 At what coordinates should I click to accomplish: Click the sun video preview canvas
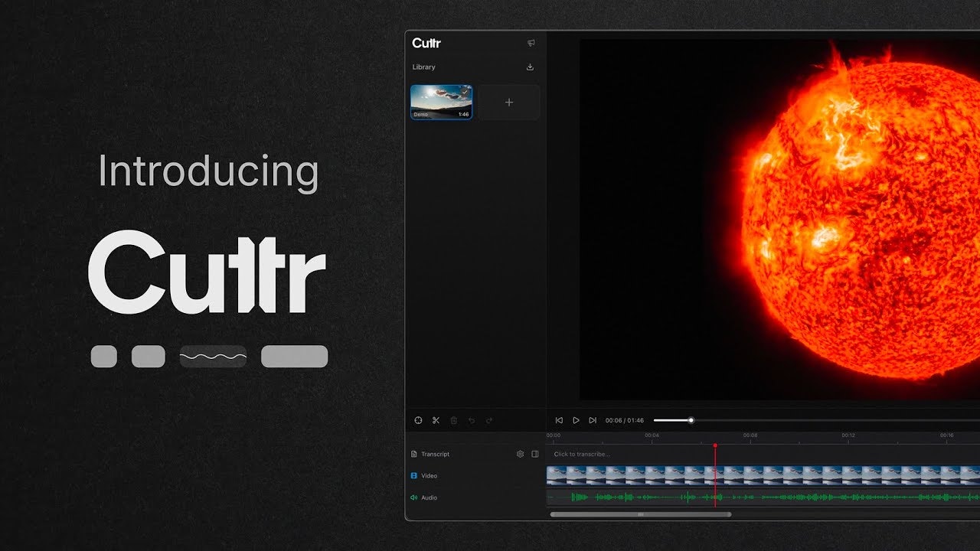pyautogui.click(x=779, y=220)
